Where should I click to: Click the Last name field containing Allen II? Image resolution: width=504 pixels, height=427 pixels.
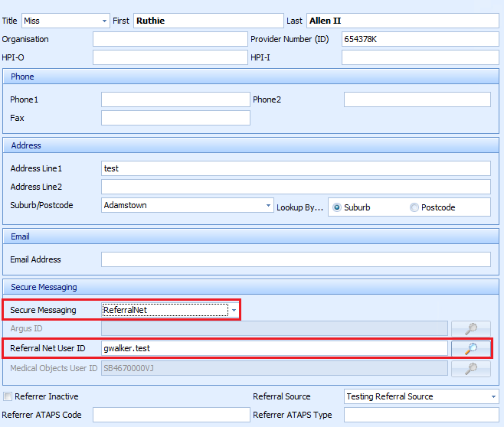pyautogui.click(x=403, y=21)
